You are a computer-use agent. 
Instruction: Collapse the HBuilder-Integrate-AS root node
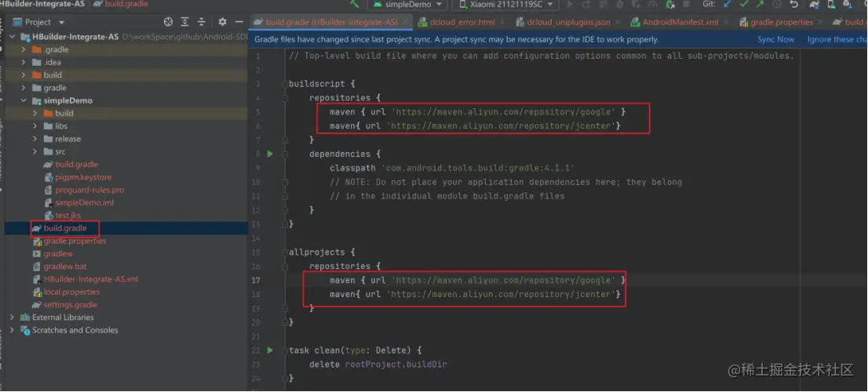pos(13,37)
